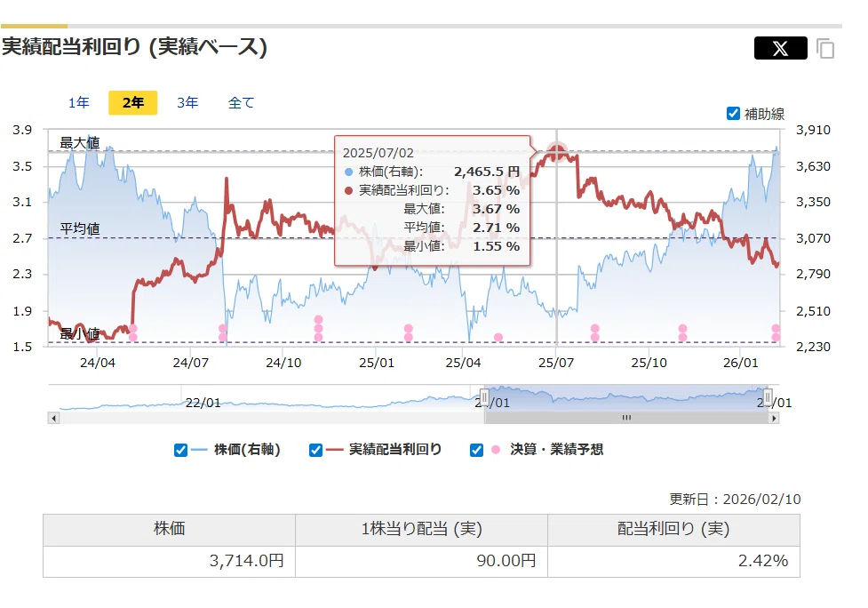Click the 平均値 guide line label

[x=80, y=228]
